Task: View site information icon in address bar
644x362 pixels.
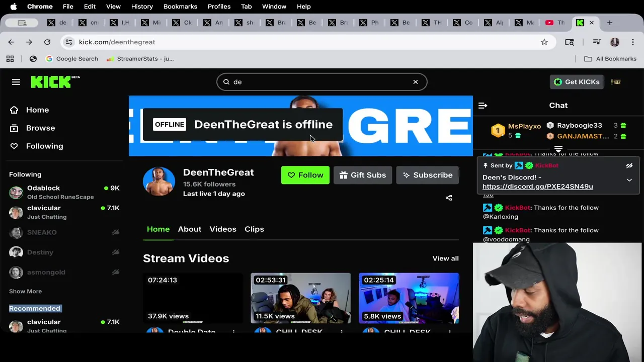Action: (69, 42)
